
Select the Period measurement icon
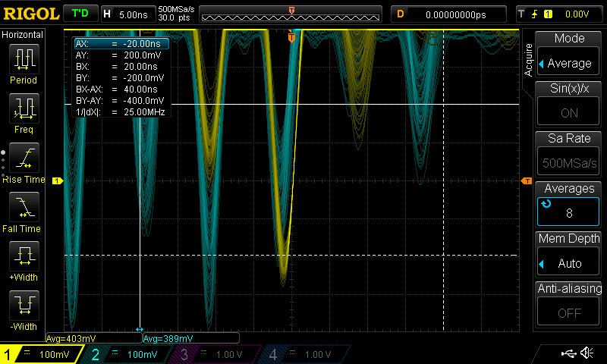coord(24,59)
